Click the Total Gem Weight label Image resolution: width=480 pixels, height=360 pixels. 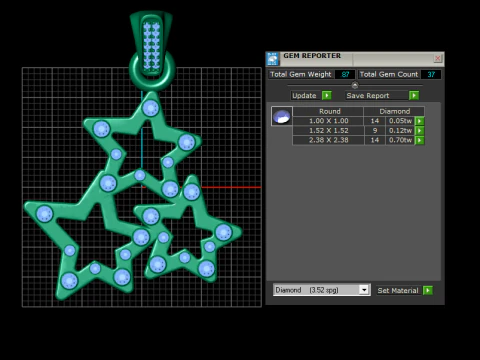[301, 74]
